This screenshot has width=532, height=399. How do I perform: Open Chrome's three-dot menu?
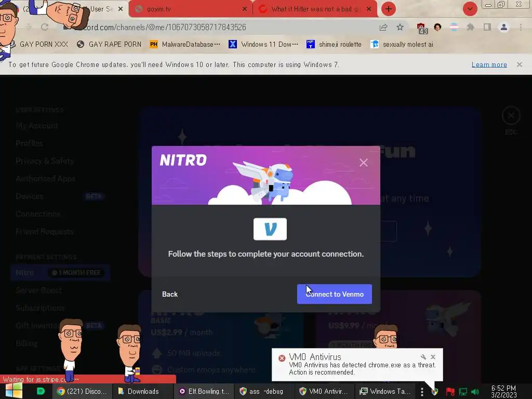click(x=521, y=27)
